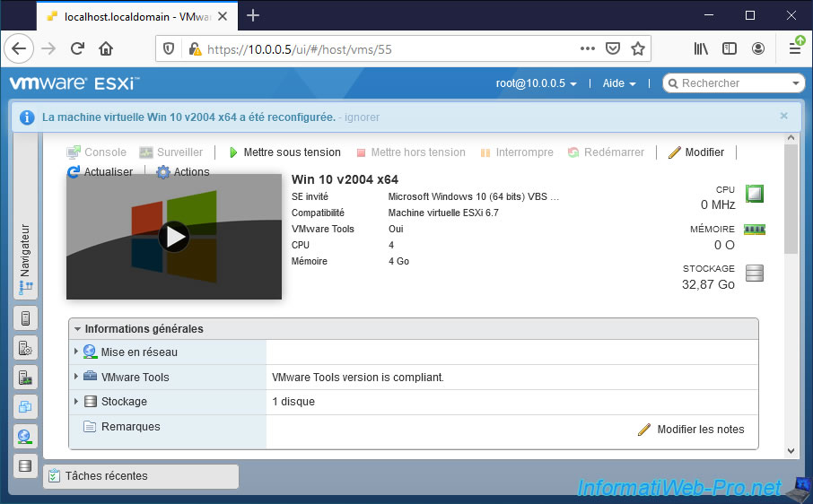The image size is (813, 504).
Task: Open the Manage icon in navigator sidebar
Action: [25, 347]
